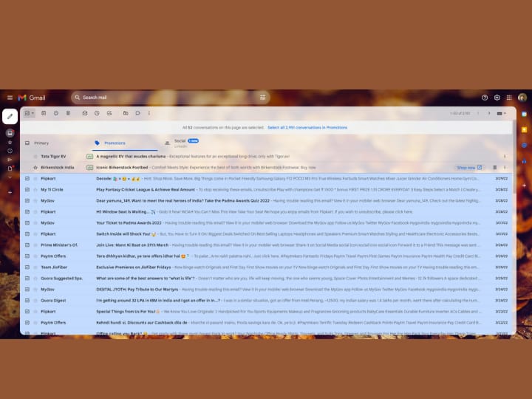Open the main menu hamburger icon
Screen dimensions: 532x399
click(10, 98)
